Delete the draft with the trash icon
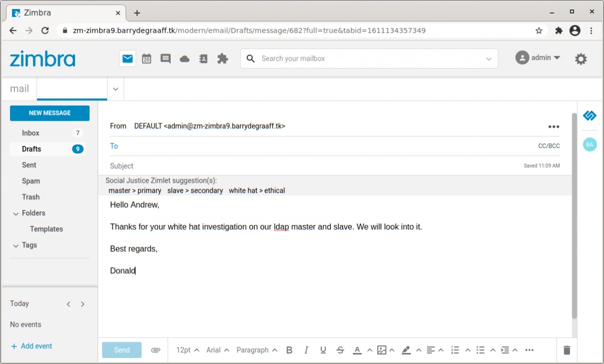This screenshot has height=364, width=604. click(x=567, y=350)
